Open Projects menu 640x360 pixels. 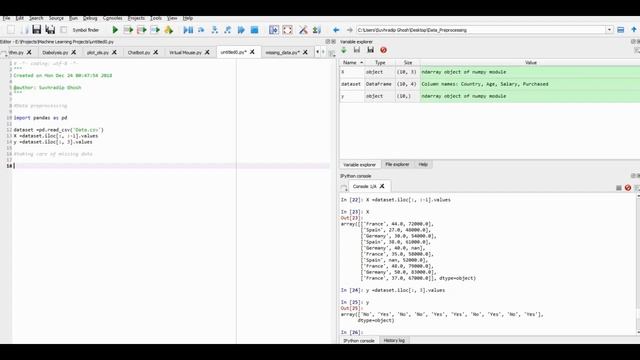[x=136, y=18]
